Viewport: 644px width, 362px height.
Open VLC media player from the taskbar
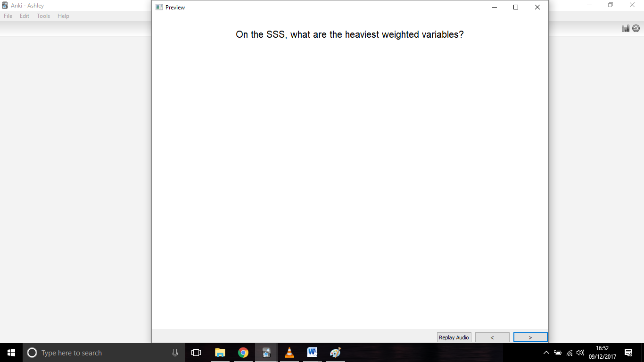click(289, 353)
